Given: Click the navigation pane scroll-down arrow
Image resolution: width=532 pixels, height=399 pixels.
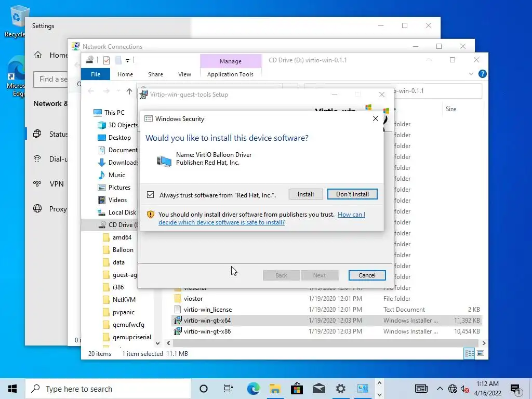Looking at the screenshot, I should click(157, 343).
